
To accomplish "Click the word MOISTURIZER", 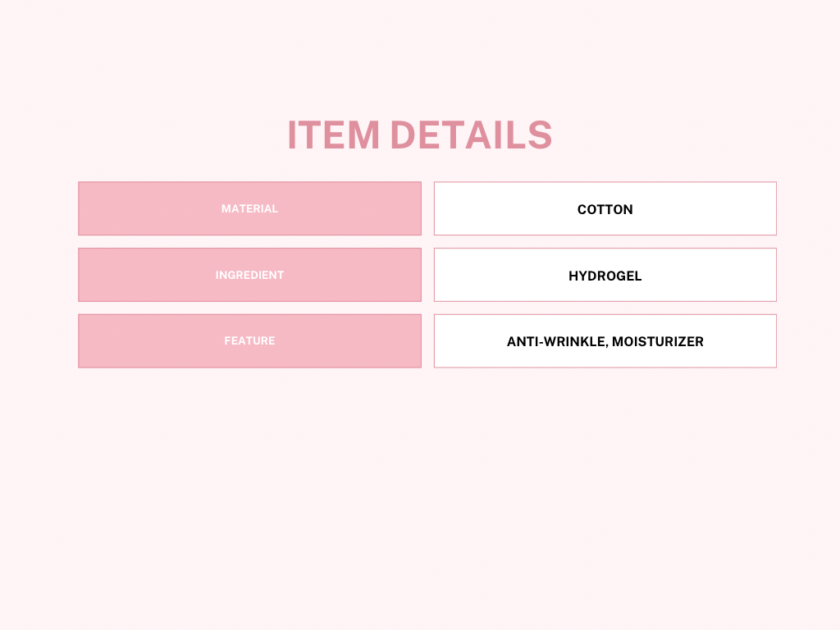I will pos(658,341).
